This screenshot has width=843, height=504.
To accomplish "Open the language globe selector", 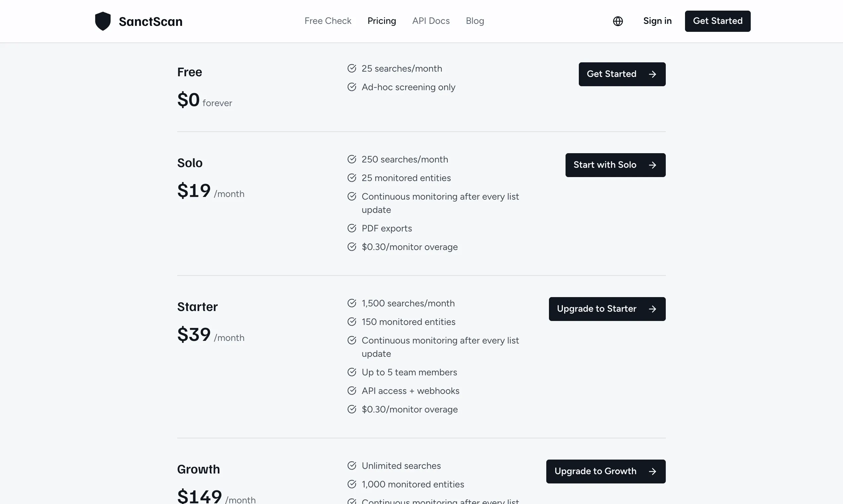I will (x=618, y=21).
